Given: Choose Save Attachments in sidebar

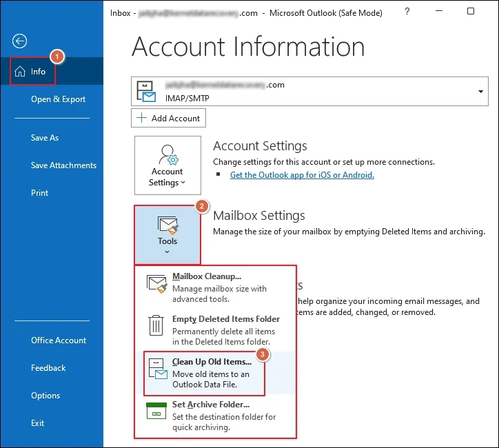Looking at the screenshot, I should pos(63,165).
